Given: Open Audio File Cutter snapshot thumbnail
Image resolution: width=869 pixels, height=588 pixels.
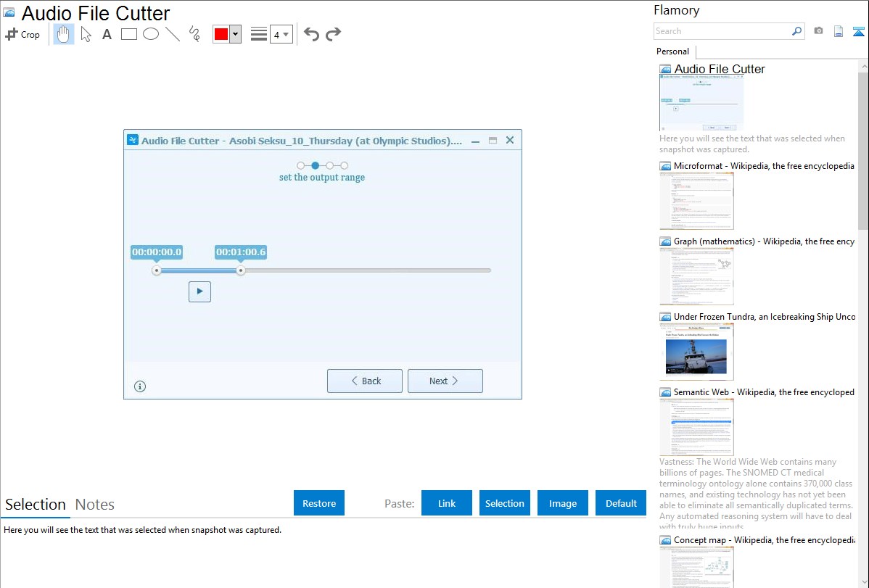Looking at the screenshot, I should pyautogui.click(x=701, y=103).
